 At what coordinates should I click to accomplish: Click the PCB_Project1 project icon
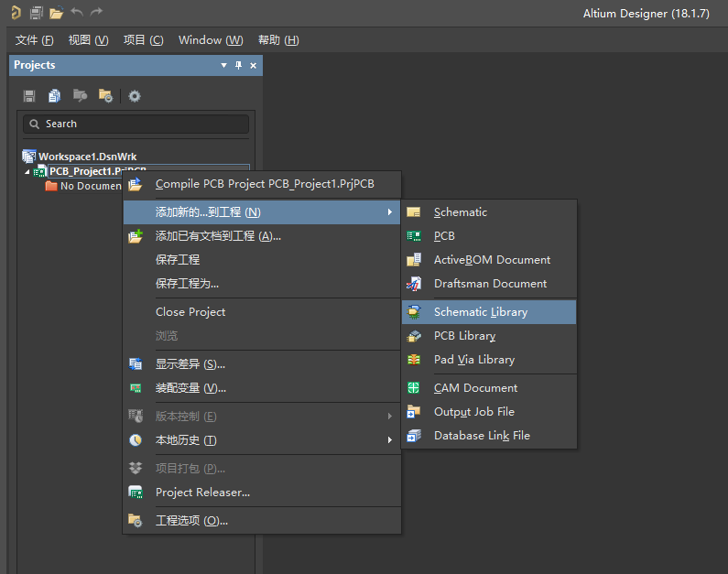pyautogui.click(x=40, y=172)
